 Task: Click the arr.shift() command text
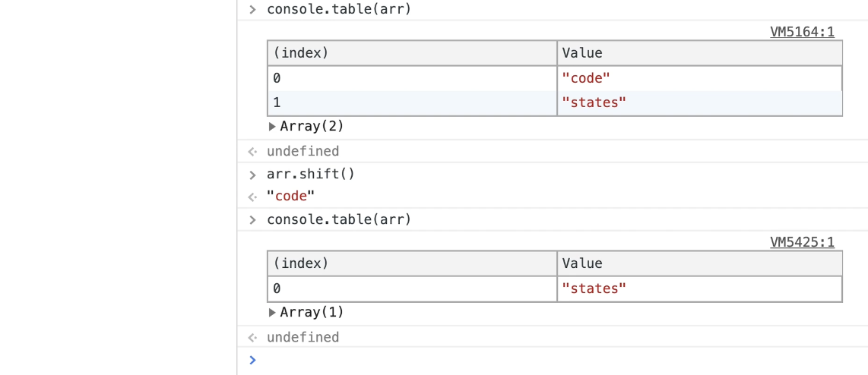(x=311, y=174)
